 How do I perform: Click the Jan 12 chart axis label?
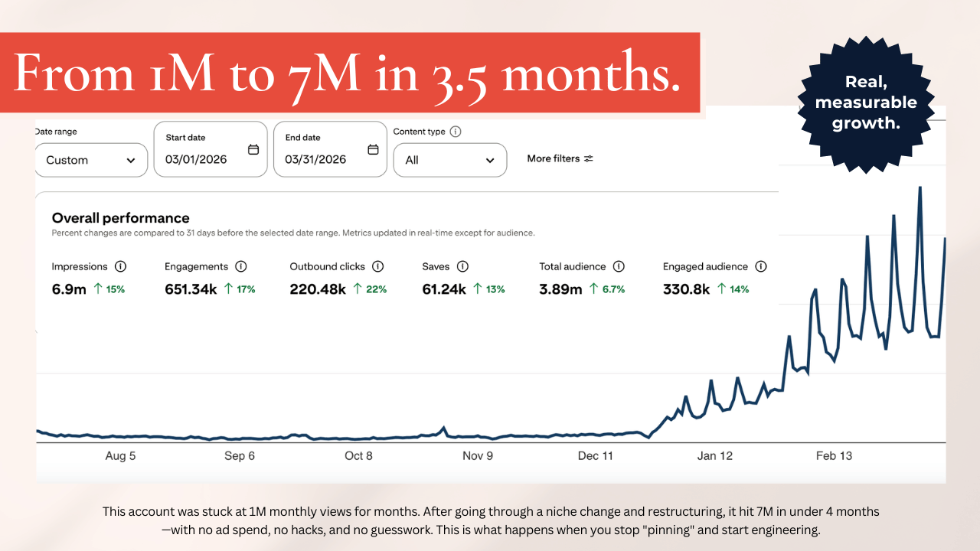point(714,455)
